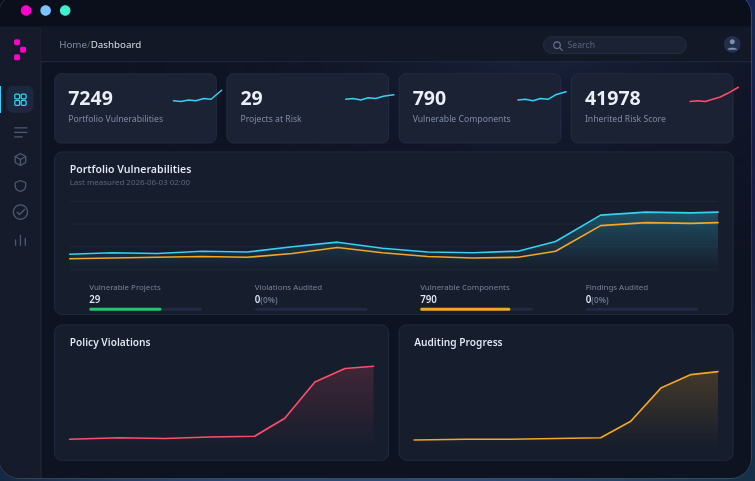Open the Policy checkmark circle icon in sidebar
This screenshot has width=755, height=481.
pyautogui.click(x=20, y=212)
